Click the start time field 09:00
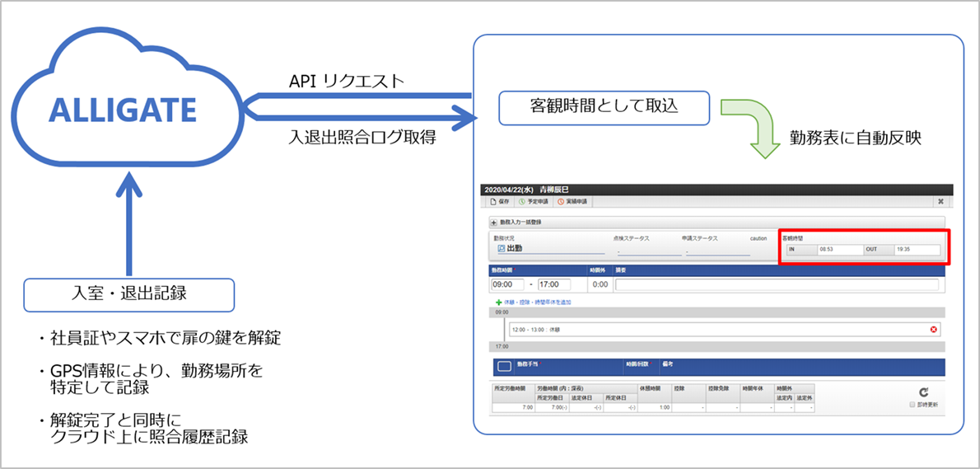This screenshot has height=469, width=980. (507, 284)
